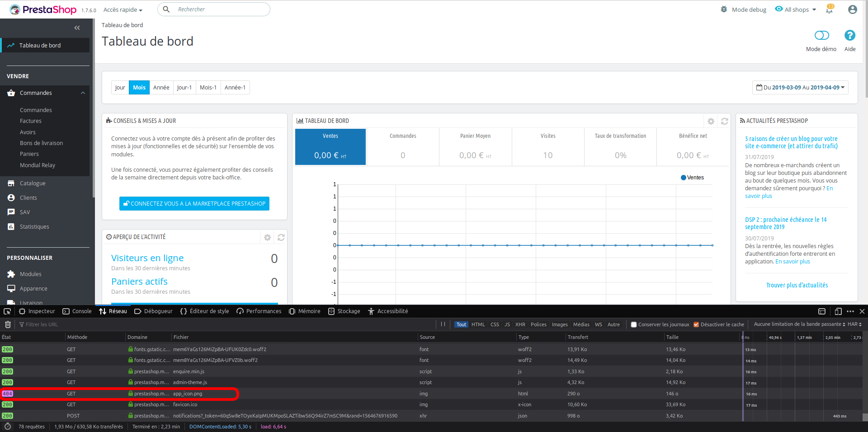Sort network table by Transfert column
Viewport: 868px width, 432px height.
coord(614,337)
